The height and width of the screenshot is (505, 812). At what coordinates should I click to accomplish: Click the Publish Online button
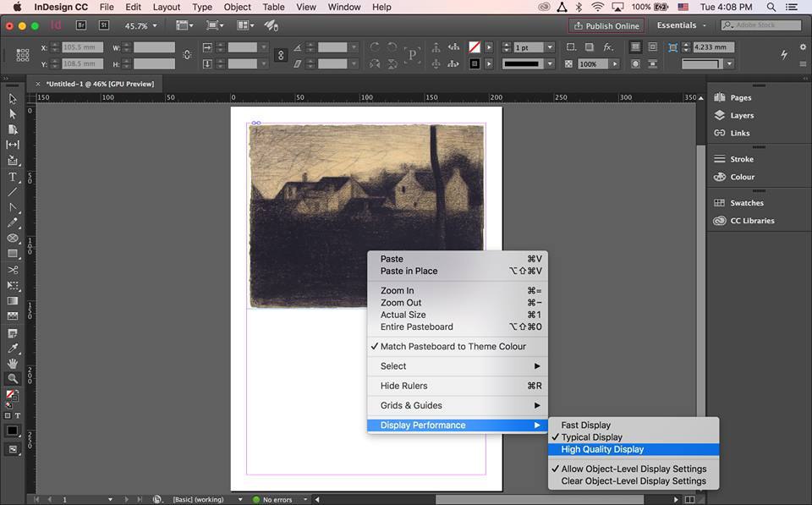click(606, 25)
